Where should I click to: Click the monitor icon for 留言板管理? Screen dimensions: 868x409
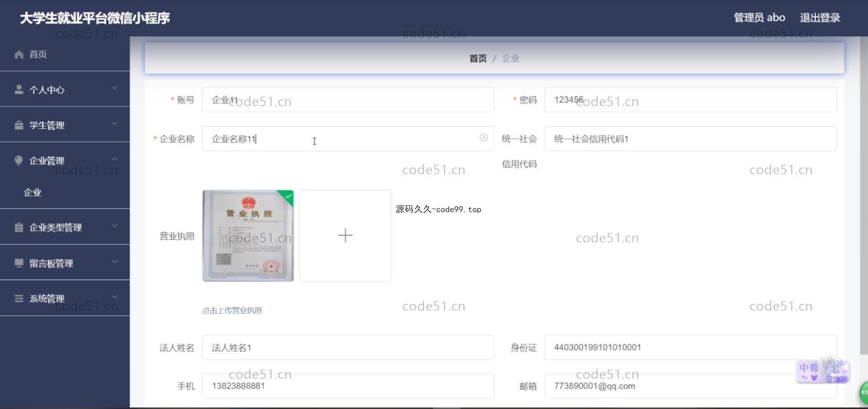(x=19, y=263)
